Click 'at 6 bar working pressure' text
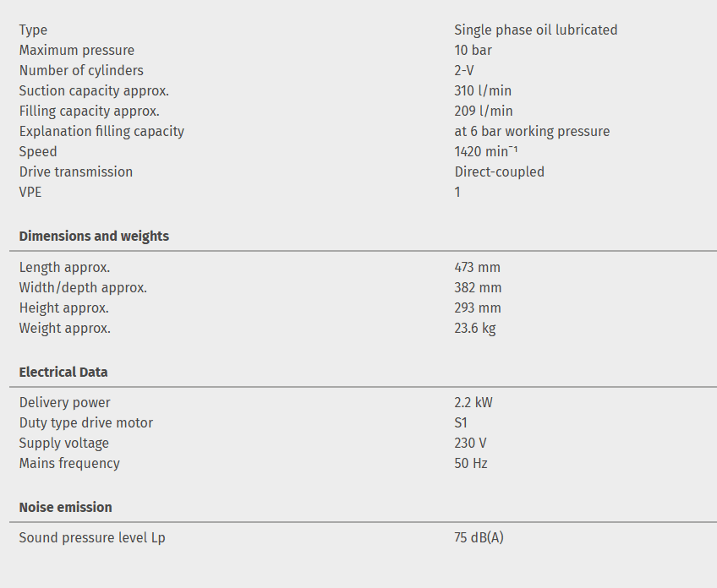The height and width of the screenshot is (588, 717). [x=532, y=132]
